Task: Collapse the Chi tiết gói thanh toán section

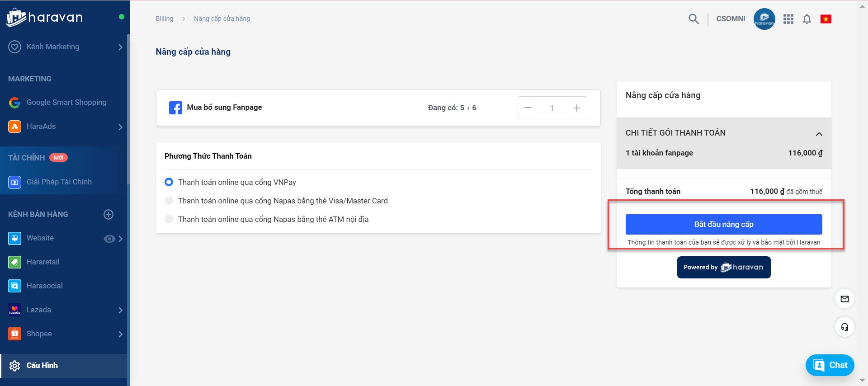Action: point(819,134)
